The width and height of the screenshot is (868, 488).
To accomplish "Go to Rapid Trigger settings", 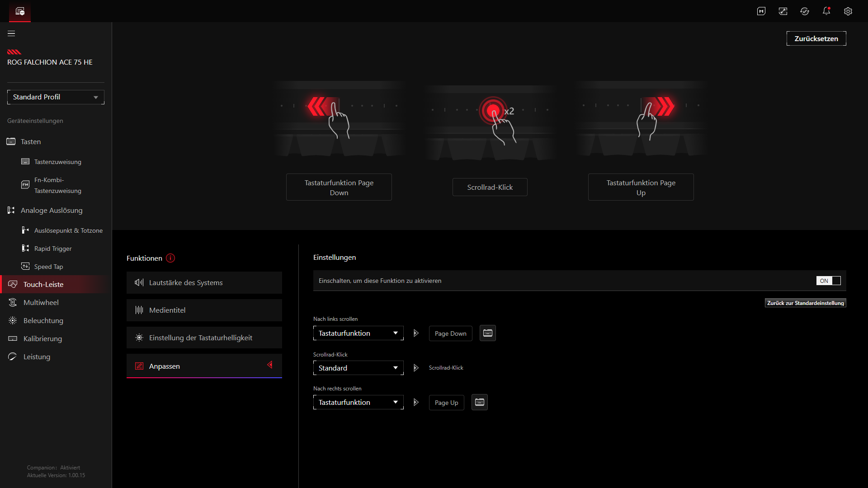I will pos(53,249).
